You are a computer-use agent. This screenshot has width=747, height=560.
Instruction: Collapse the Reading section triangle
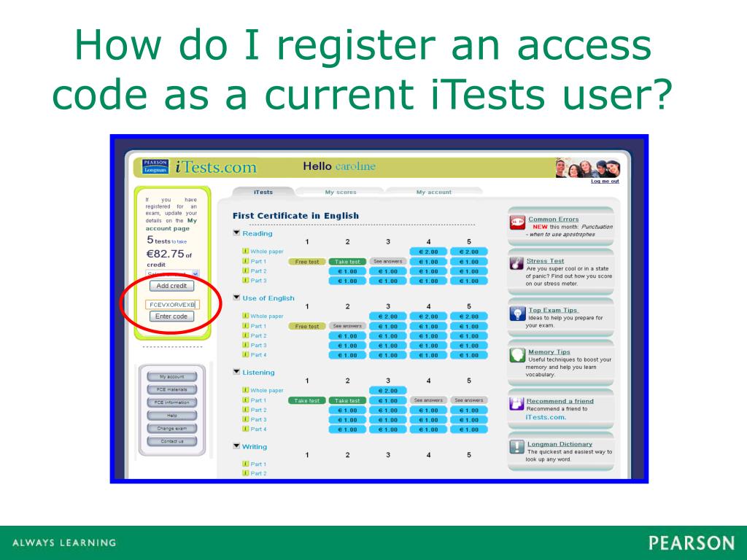(x=236, y=233)
